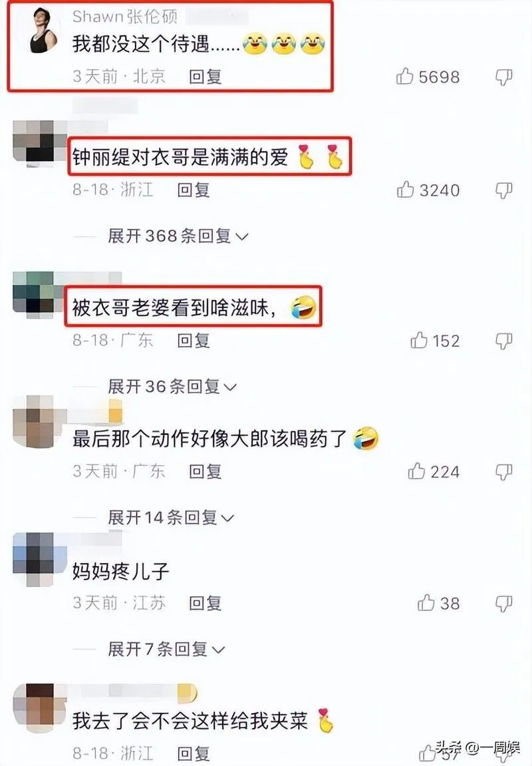Image resolution: width=532 pixels, height=766 pixels.
Task: Dislike the 被衣哥老婆看到 comment
Action: pyautogui.click(x=503, y=341)
